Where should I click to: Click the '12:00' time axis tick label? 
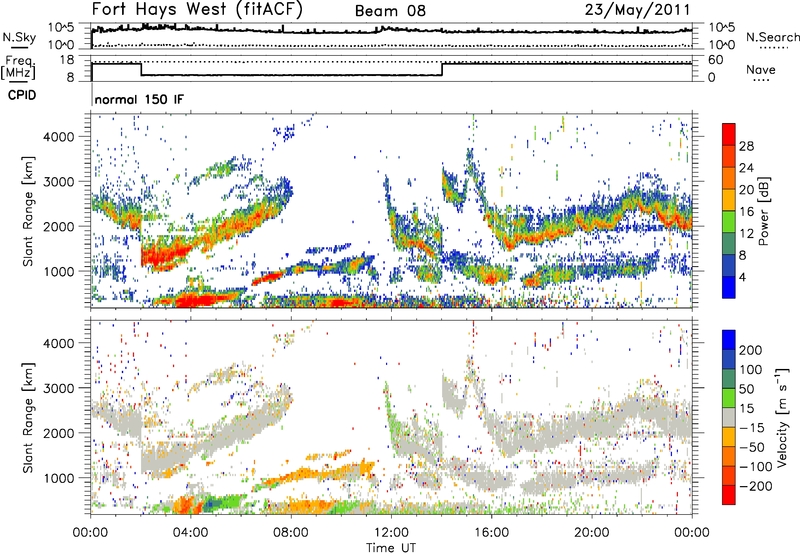[x=391, y=533]
